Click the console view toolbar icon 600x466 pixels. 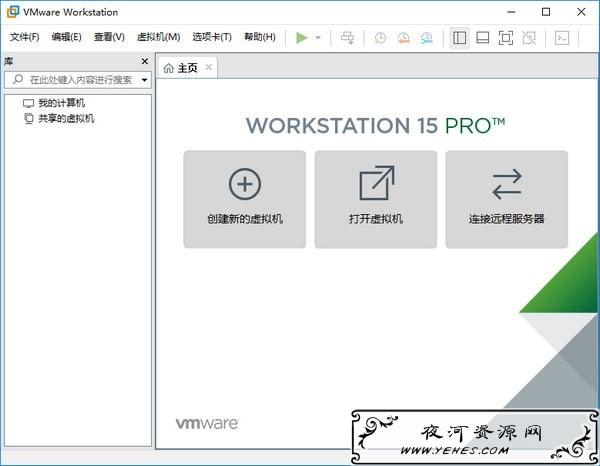[x=562, y=38]
